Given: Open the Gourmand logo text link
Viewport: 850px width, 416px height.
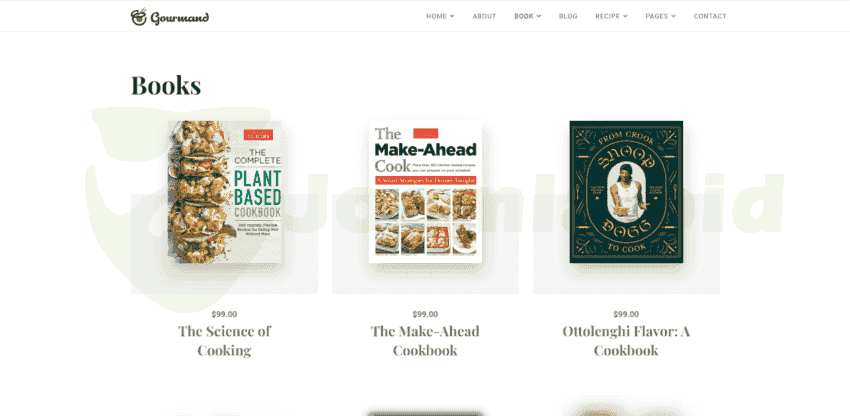Looking at the screenshot, I should 179,18.
